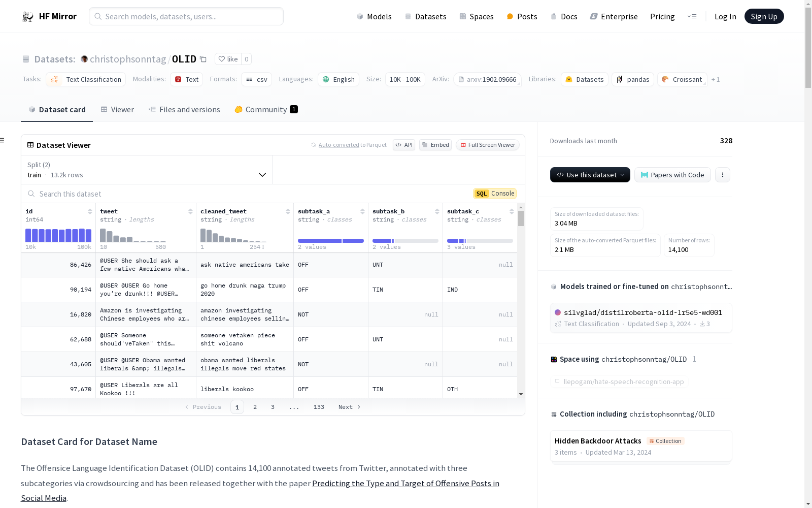Image resolution: width=812 pixels, height=508 pixels.
Task: Click the subtask_a class distribution bar
Action: click(331, 241)
